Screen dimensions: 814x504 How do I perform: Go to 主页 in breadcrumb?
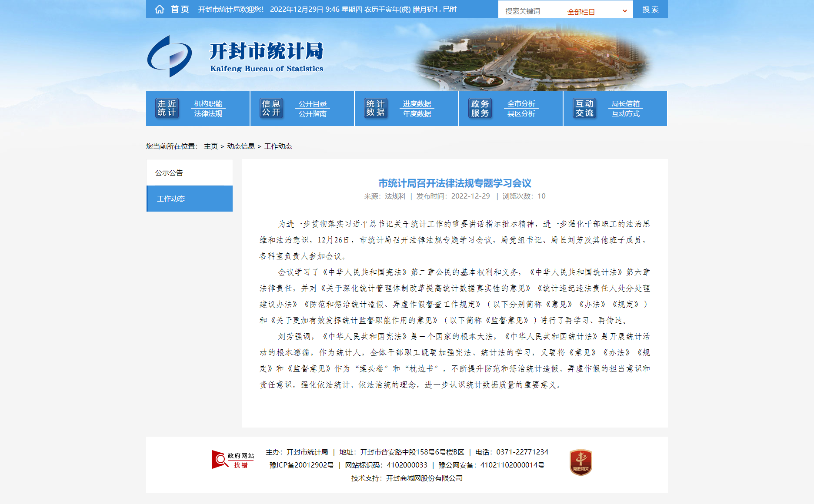[211, 146]
